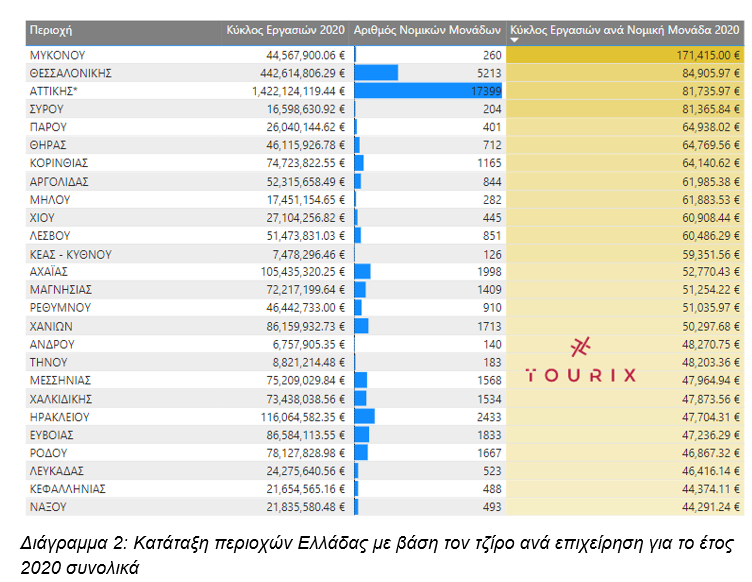This screenshot has height=582, width=752.
Task: Select the ΝΑΞΟΥ region in the last row
Action: point(49,507)
